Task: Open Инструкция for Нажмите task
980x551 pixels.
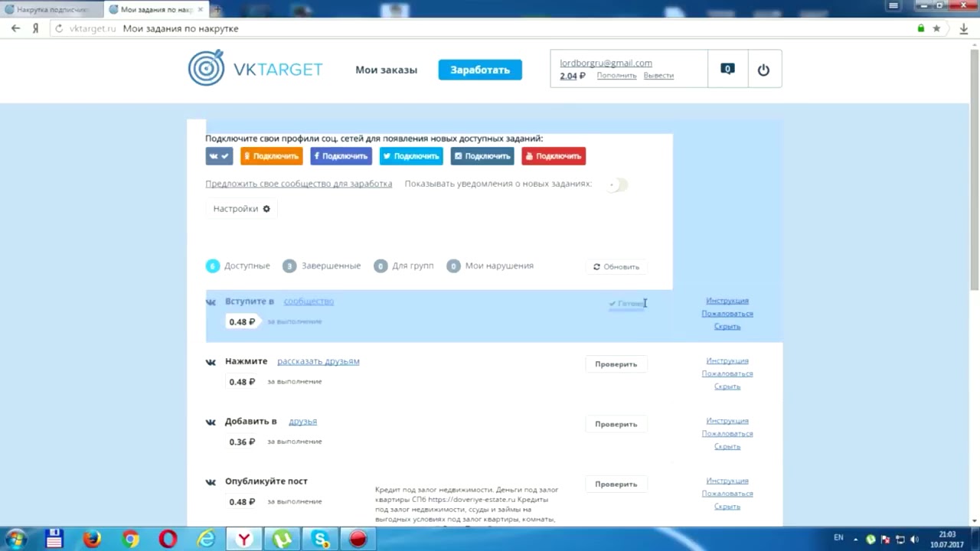Action: (x=727, y=360)
